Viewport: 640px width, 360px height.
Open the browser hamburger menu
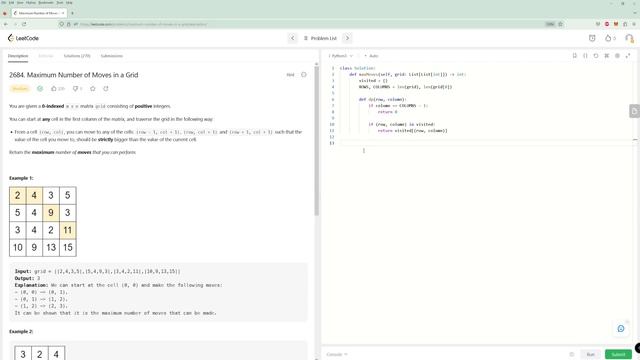point(634,24)
